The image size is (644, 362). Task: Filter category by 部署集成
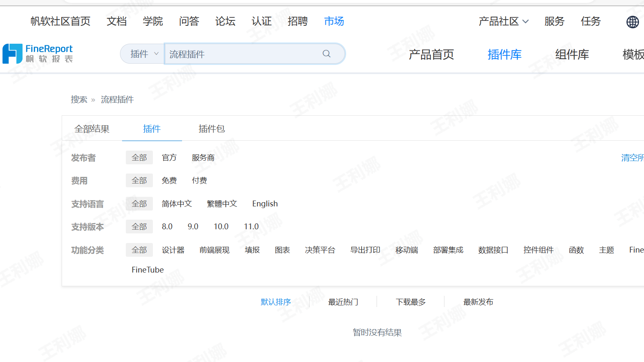click(x=448, y=250)
